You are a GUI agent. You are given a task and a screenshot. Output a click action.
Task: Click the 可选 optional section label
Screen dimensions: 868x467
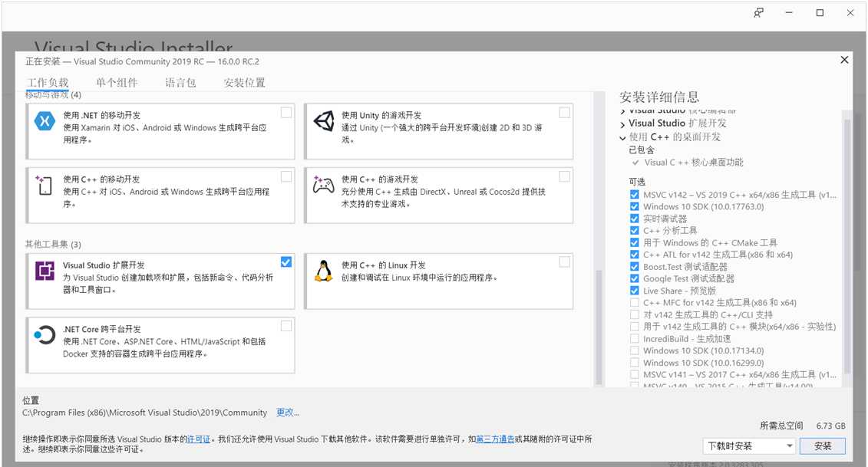pos(637,182)
